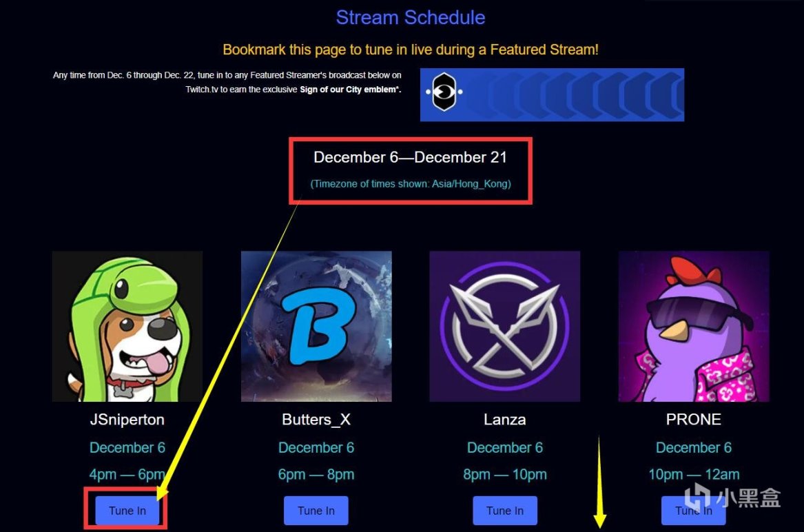Click Lanza's Tune In button
Image resolution: width=804 pixels, height=532 pixels.
coord(505,511)
